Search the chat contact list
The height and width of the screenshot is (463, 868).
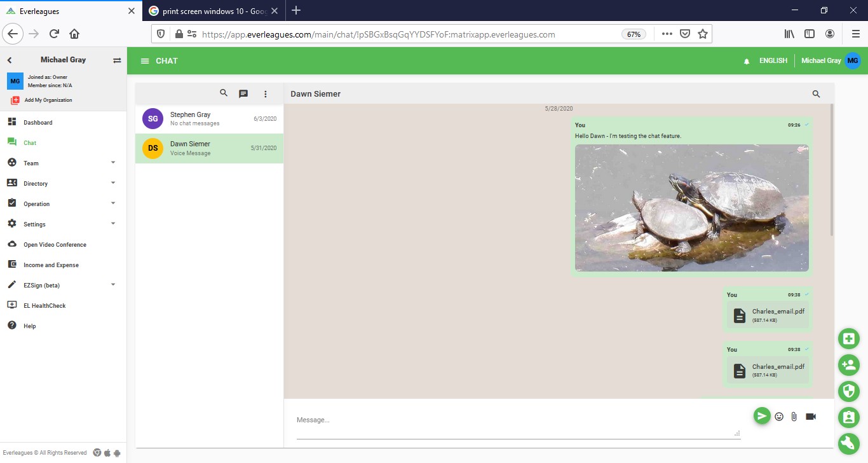(x=224, y=93)
